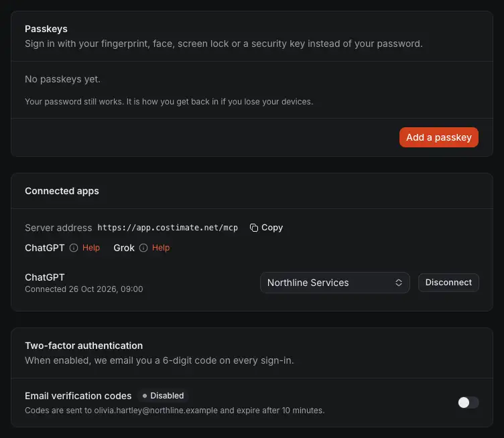Open the info icon next to ChatGPT

(x=74, y=248)
